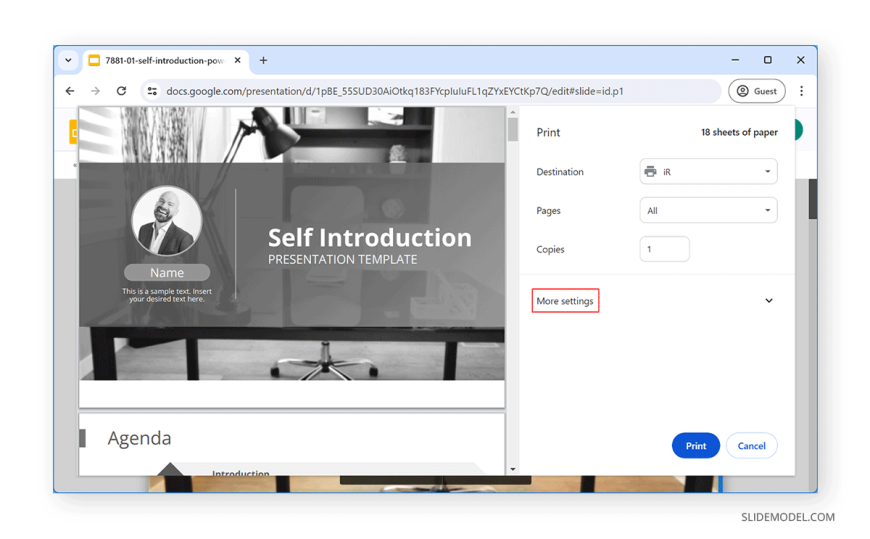Open tab search chevron in tab strip
Image resolution: width=870 pixels, height=539 pixels.
point(68,60)
